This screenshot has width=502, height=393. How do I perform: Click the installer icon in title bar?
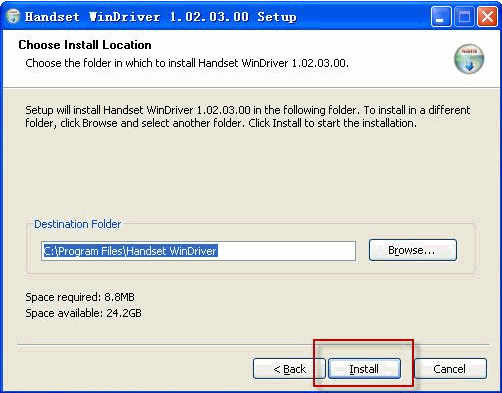coord(13,16)
